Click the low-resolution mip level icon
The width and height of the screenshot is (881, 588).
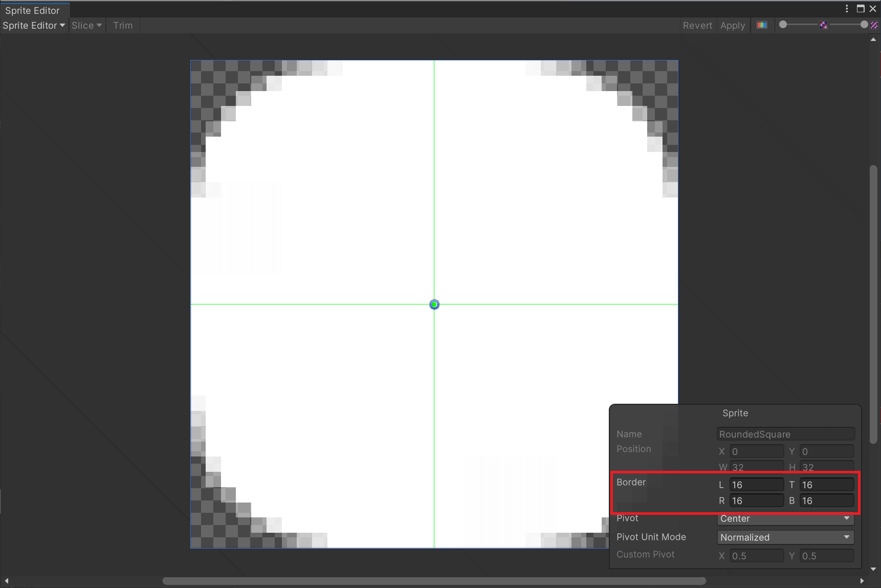pos(823,25)
